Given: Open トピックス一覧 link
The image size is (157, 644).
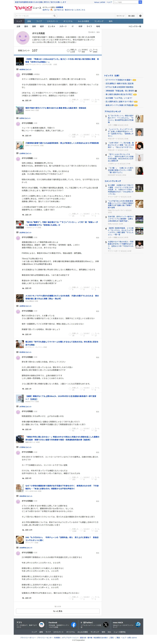Looking at the screenshot, I should click(135, 26).
